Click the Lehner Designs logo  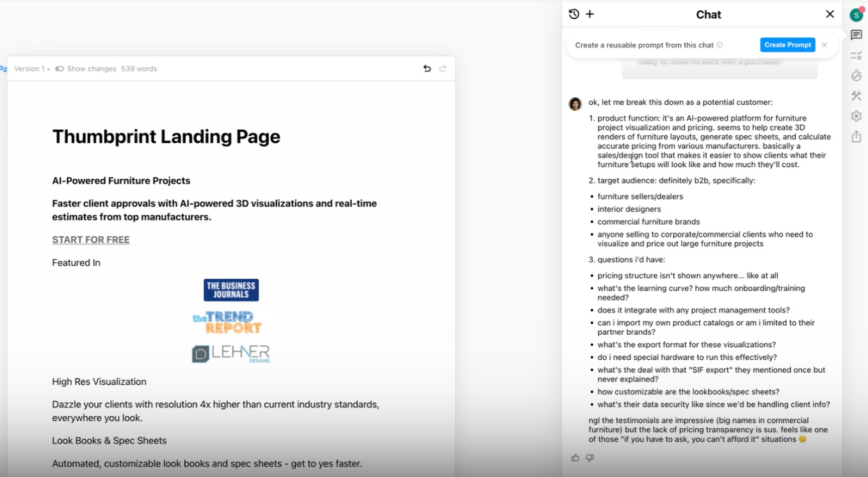click(231, 353)
